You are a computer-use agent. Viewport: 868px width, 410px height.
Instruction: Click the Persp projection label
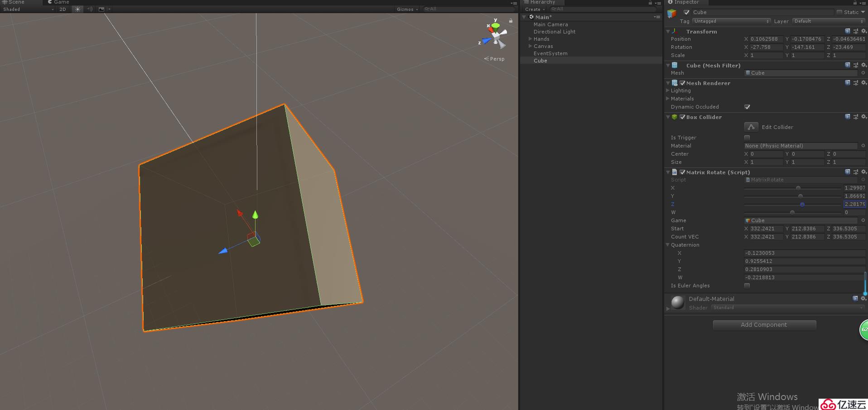pos(494,59)
